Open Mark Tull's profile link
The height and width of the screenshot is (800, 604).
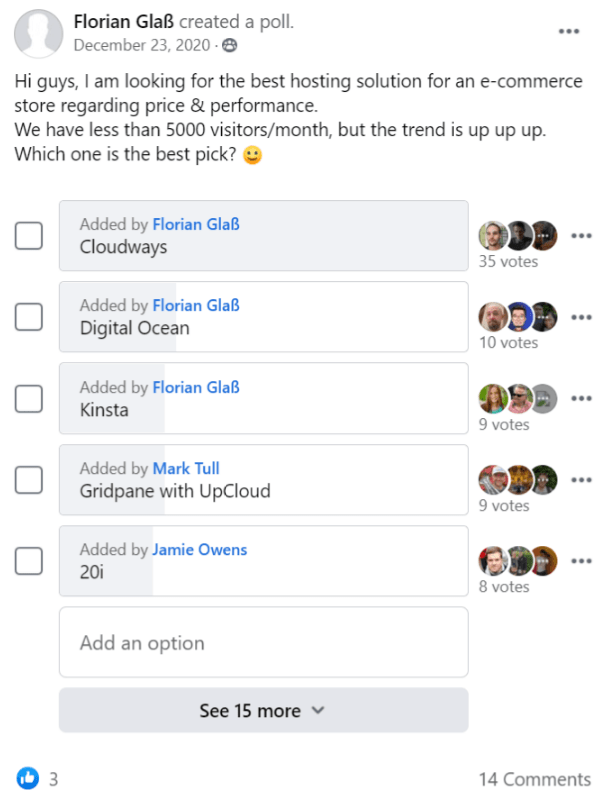tap(186, 468)
